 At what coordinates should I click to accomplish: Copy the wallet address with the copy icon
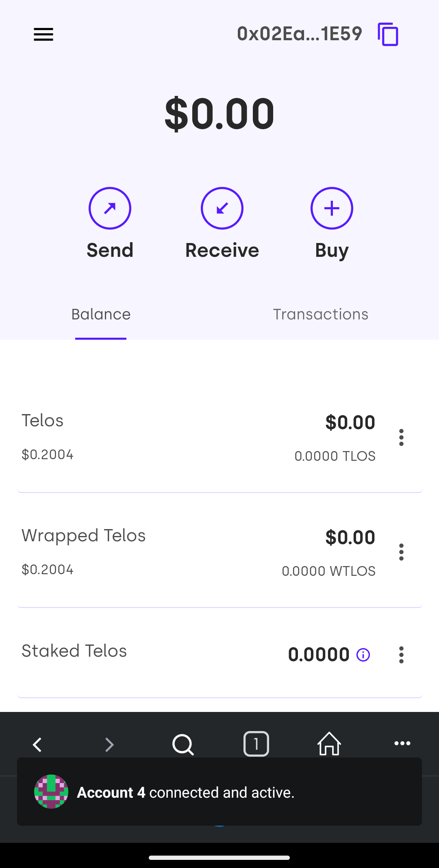point(388,35)
